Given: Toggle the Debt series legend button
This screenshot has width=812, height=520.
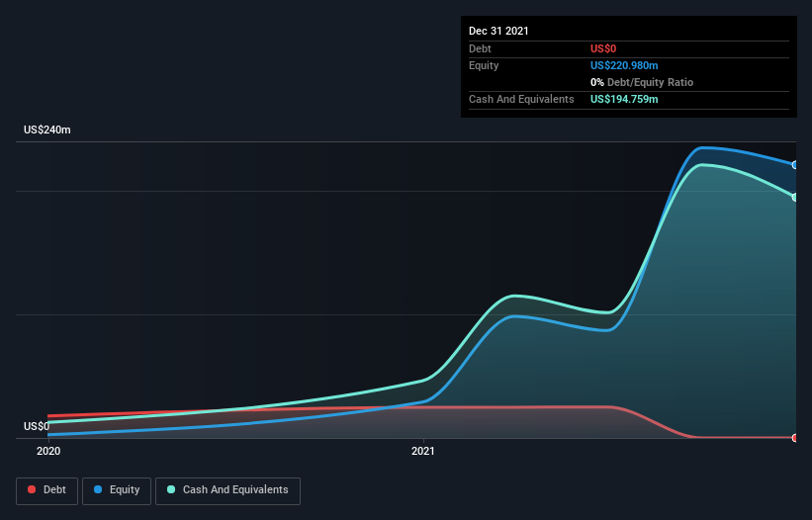Looking at the screenshot, I should coord(46,490).
